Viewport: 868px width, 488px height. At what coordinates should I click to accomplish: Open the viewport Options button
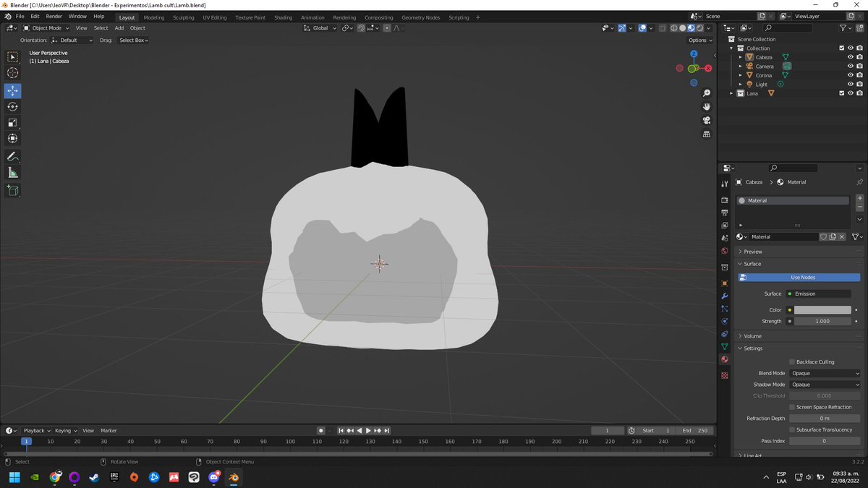coord(700,40)
